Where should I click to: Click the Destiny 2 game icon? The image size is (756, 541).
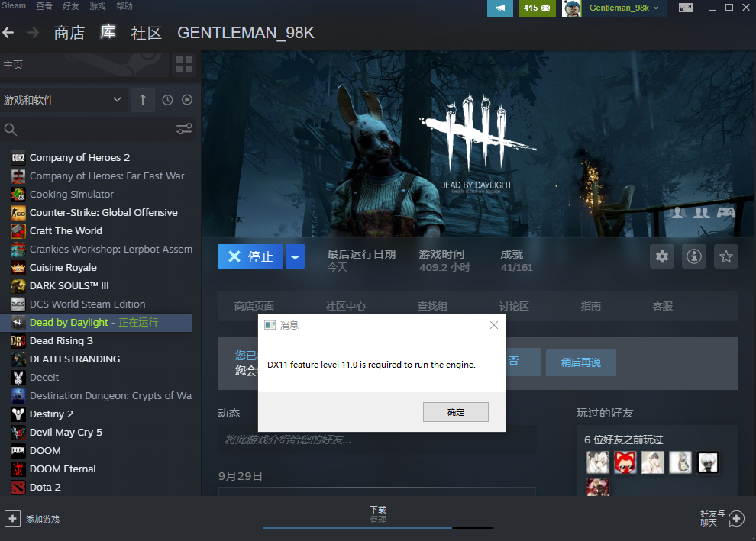click(18, 414)
